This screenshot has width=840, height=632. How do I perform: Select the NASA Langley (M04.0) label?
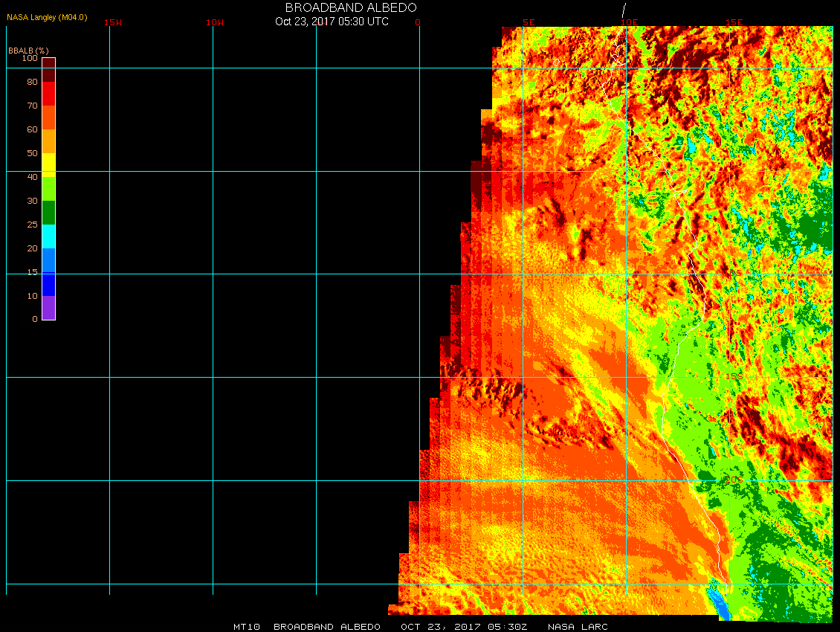pos(47,17)
